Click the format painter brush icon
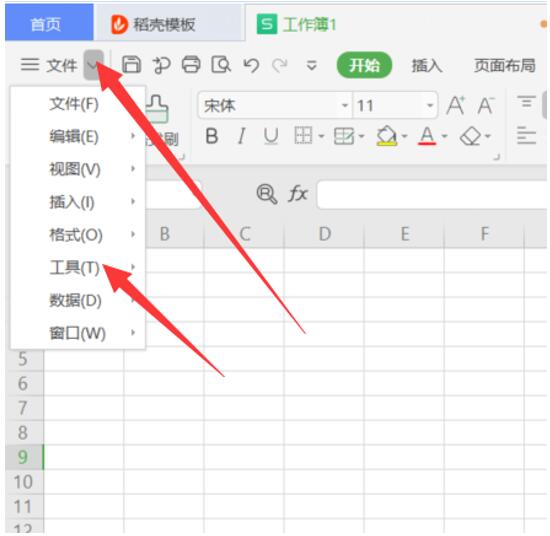Image resolution: width=550 pixels, height=536 pixels. 158,109
